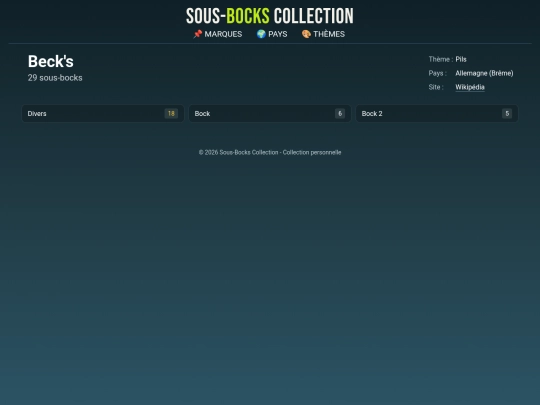Click the 18 count badge on Divers
The width and height of the screenshot is (540, 405).
pos(171,114)
